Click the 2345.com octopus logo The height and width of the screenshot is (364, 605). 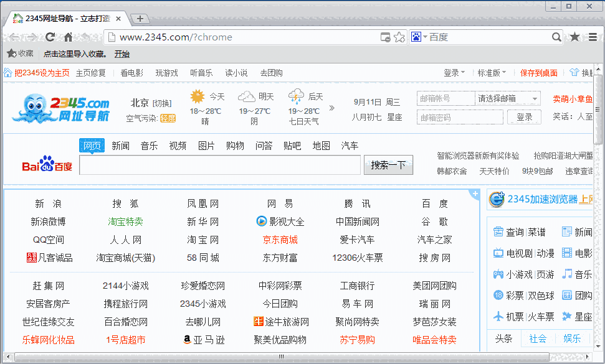60,108
